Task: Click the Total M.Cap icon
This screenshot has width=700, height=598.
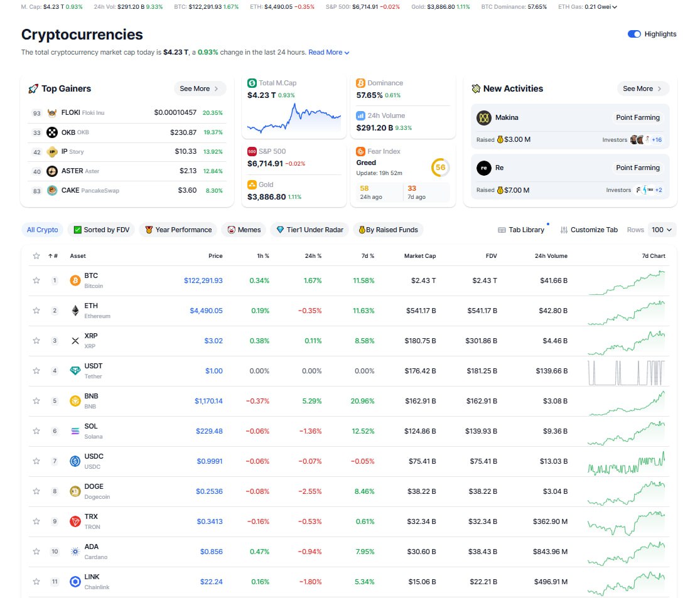Action: pos(252,83)
